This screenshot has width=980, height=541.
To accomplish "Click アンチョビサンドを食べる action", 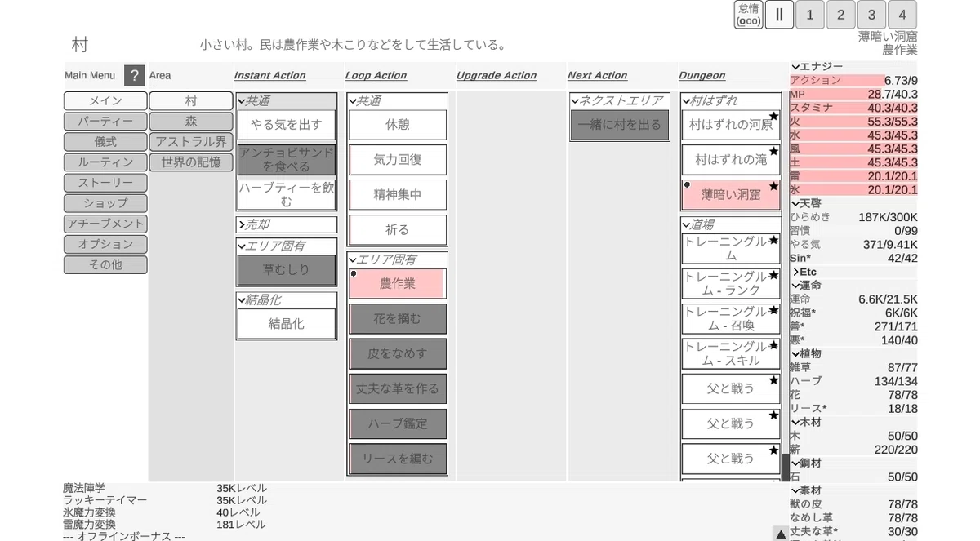I will (x=287, y=160).
